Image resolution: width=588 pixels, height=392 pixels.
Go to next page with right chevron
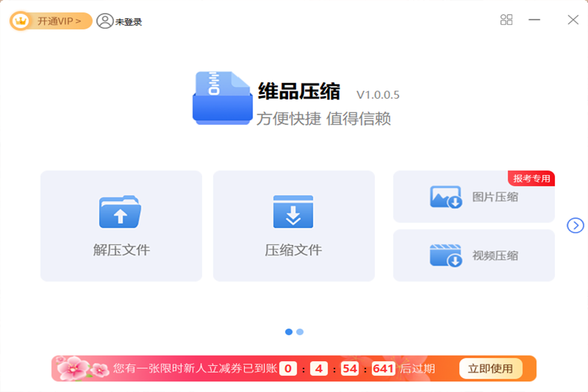575,225
